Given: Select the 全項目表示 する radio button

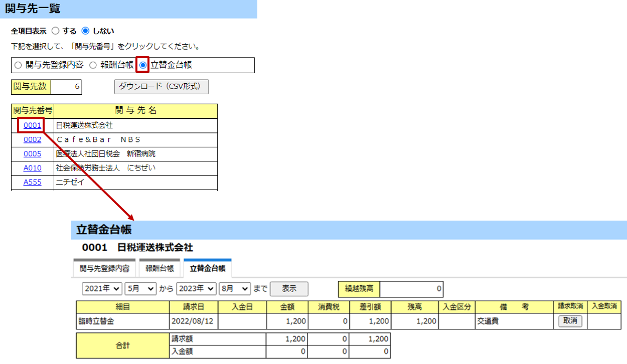Looking at the screenshot, I should click(x=56, y=31).
